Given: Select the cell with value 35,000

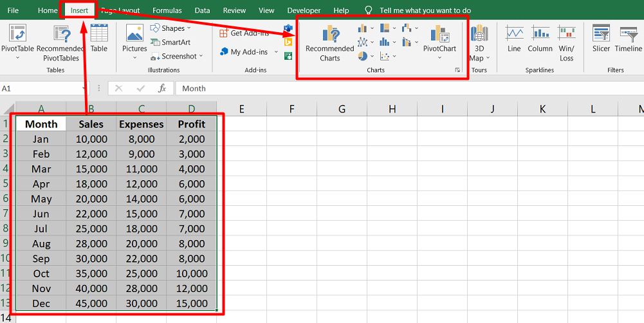Looking at the screenshot, I should click(91, 273).
